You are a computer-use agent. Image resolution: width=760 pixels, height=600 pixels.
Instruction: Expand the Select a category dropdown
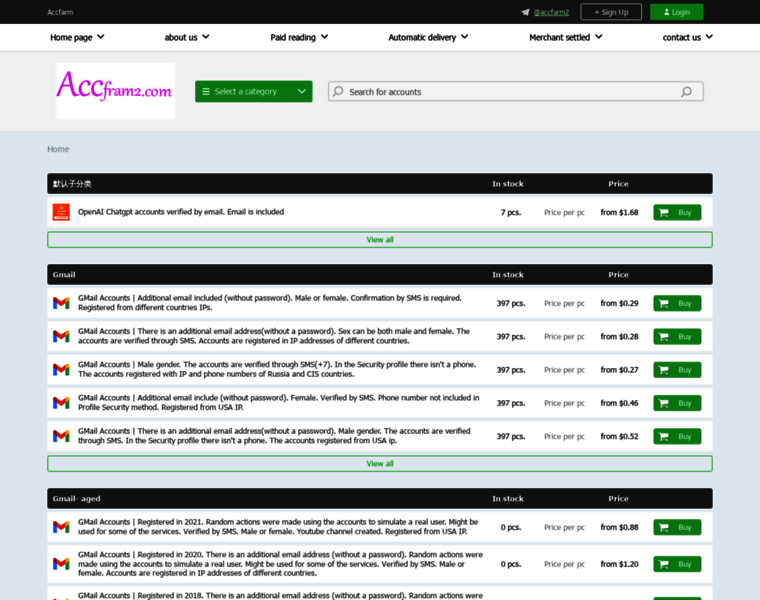(253, 91)
